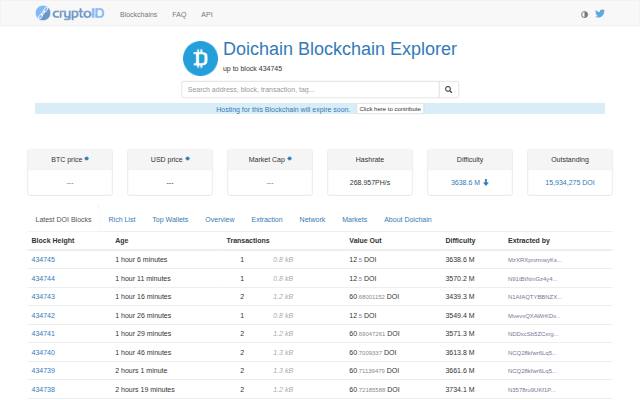Switch to the Overview tab
The width and height of the screenshot is (640, 400).
[x=220, y=220]
